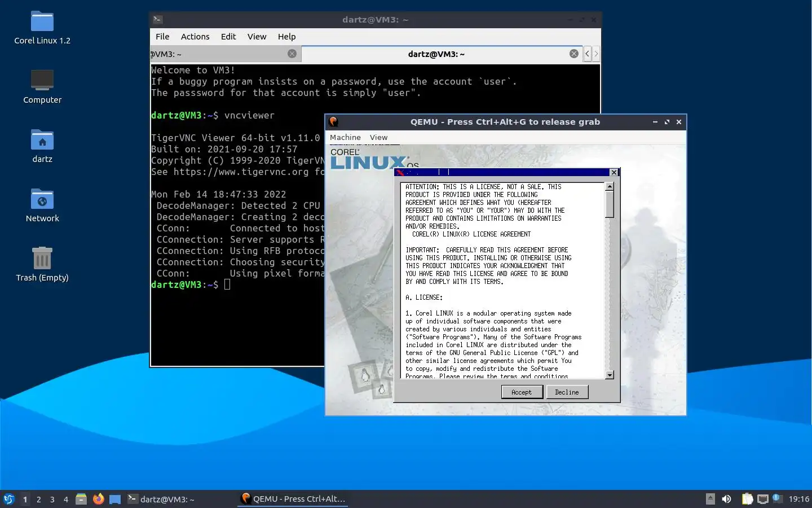
Task: Open the application launcher menu in taskbar
Action: coord(9,499)
